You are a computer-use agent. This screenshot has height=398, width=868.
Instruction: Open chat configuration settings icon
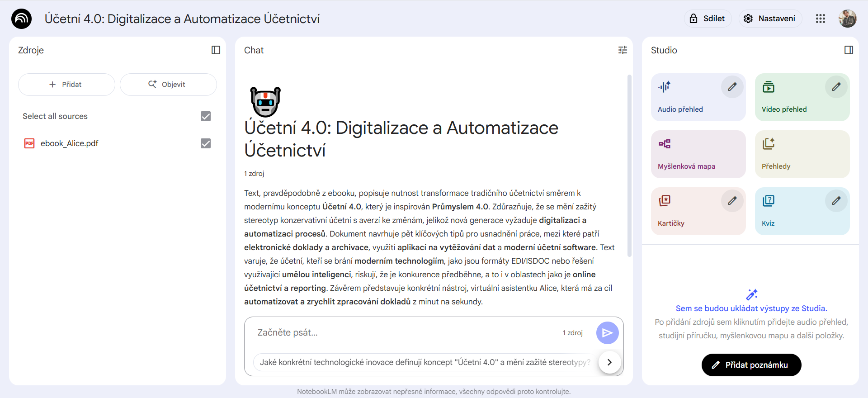pos(623,50)
